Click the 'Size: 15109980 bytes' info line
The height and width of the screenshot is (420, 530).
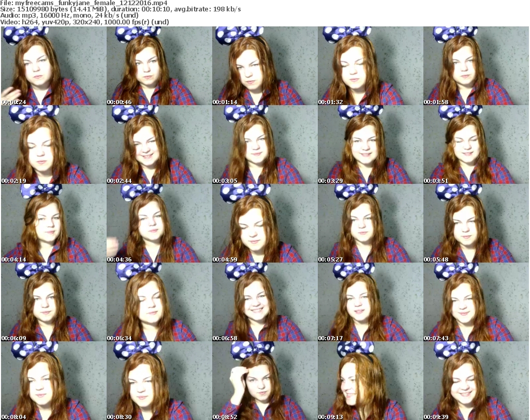pos(121,9)
